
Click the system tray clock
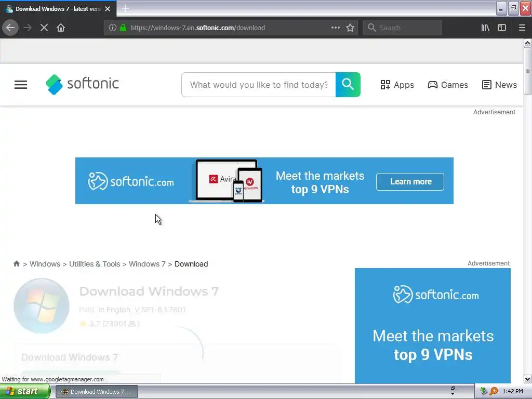(x=513, y=392)
